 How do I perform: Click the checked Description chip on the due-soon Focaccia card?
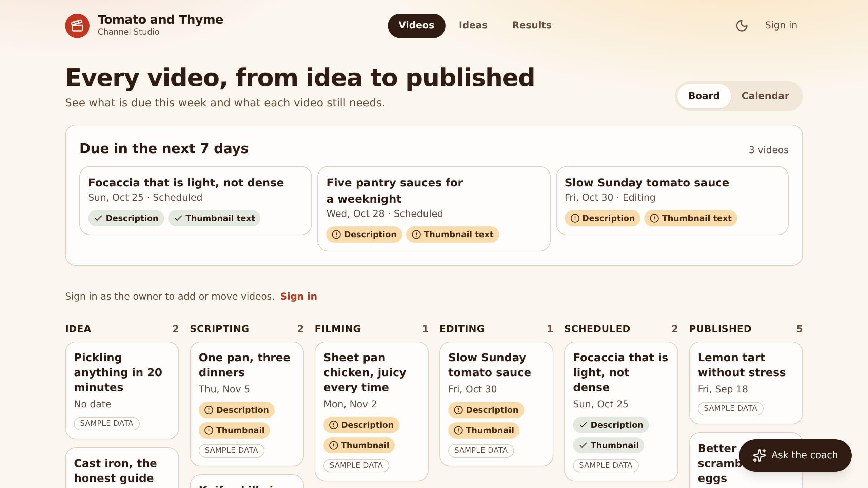point(126,218)
